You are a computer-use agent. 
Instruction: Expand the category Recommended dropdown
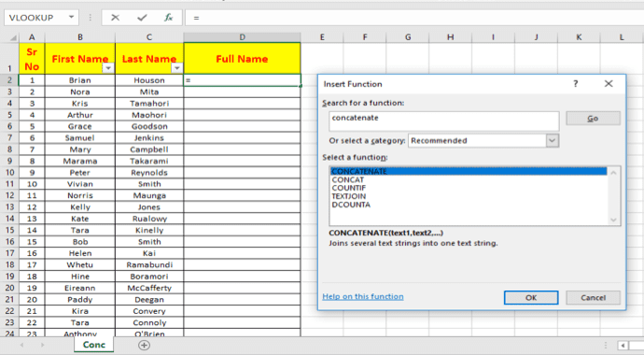pos(552,141)
